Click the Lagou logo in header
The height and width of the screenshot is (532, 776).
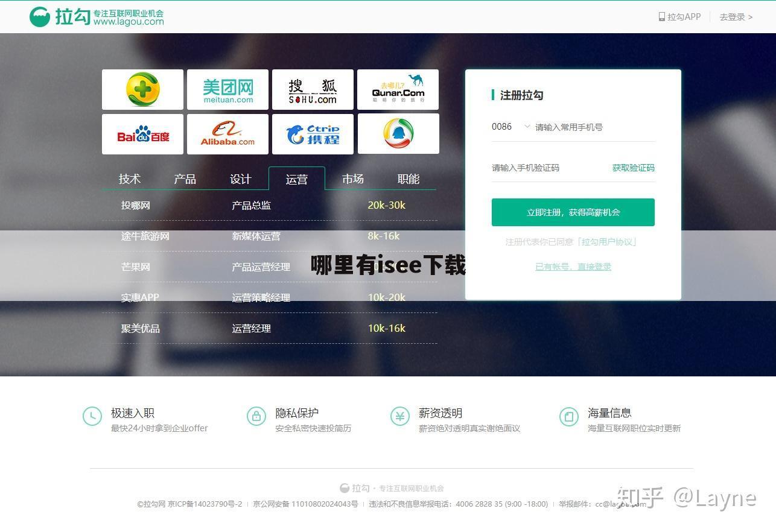97,17
